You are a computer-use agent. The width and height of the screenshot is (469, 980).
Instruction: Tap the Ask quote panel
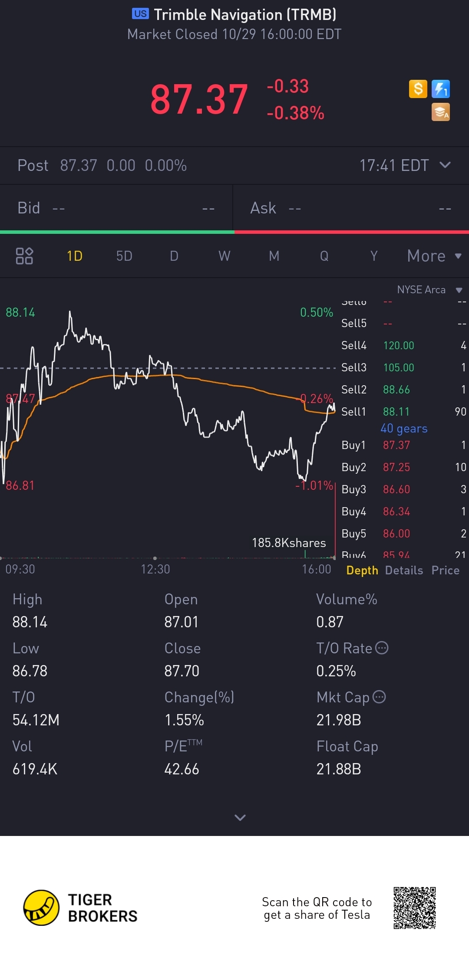tap(351, 208)
